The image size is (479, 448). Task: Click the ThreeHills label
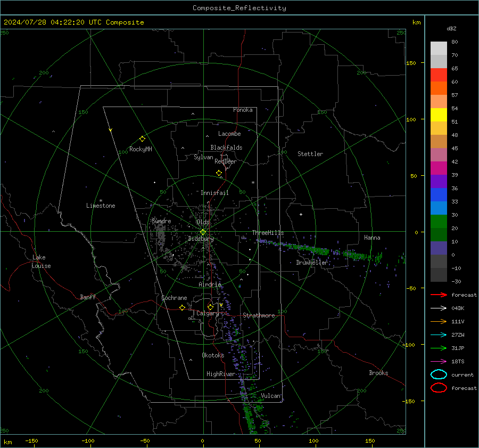pos(268,233)
